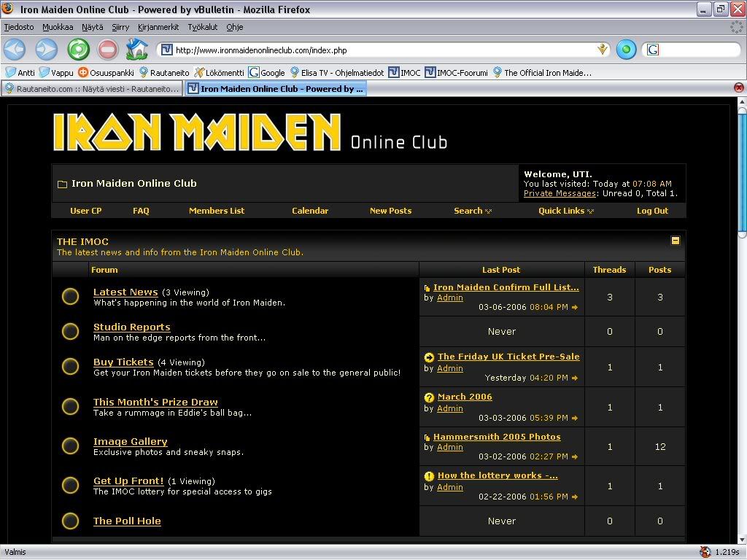The image size is (747, 560).
Task: Go back with the browser Back arrow
Action: pos(15,50)
